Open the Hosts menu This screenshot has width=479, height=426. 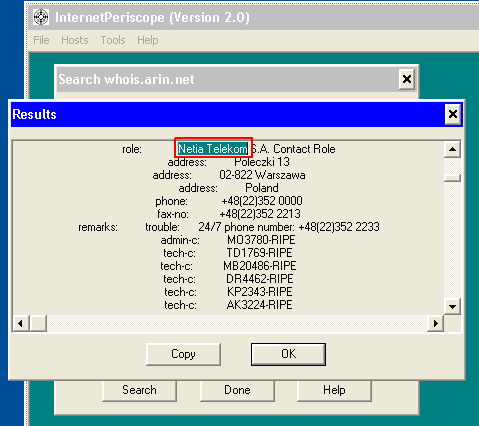[x=75, y=40]
